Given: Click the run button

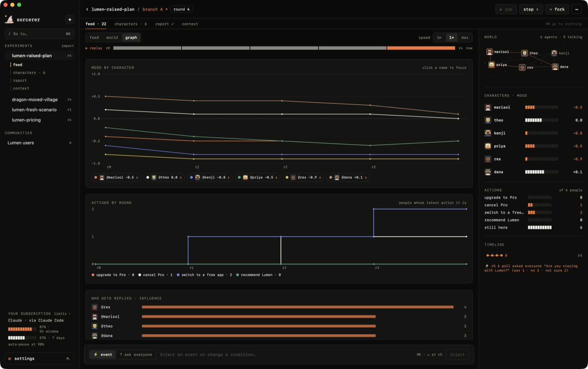Looking at the screenshot, I should 506,9.
